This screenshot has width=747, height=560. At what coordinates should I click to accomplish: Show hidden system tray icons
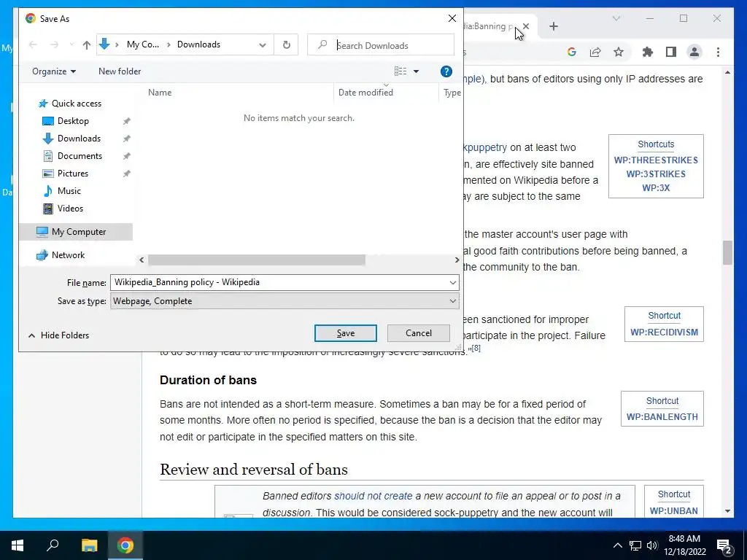click(617, 545)
